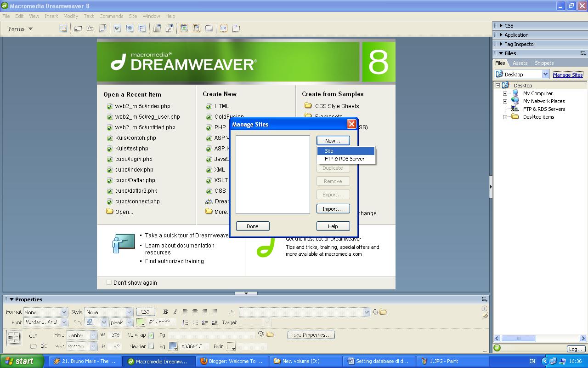588x368 pixels.
Task: Open the Brdr border color swatch
Action: [x=231, y=346]
